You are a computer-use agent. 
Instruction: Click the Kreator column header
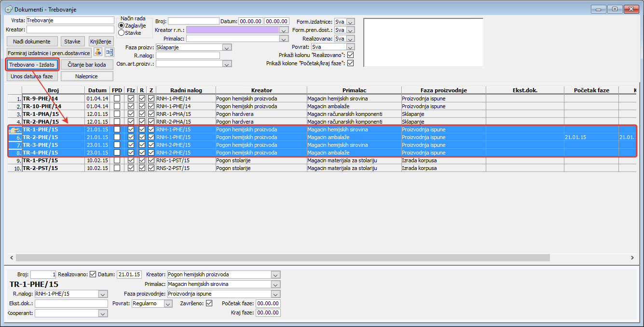[x=261, y=90]
